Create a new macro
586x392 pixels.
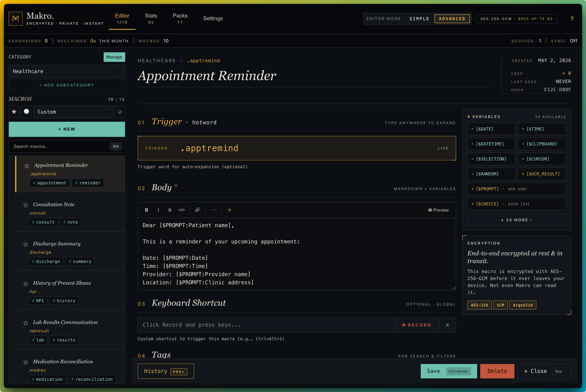(x=67, y=129)
